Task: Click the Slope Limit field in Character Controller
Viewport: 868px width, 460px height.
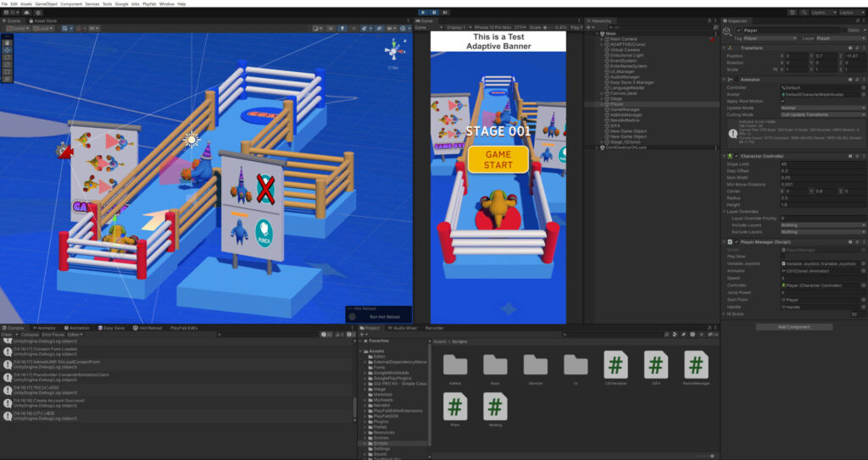Action: click(x=823, y=164)
